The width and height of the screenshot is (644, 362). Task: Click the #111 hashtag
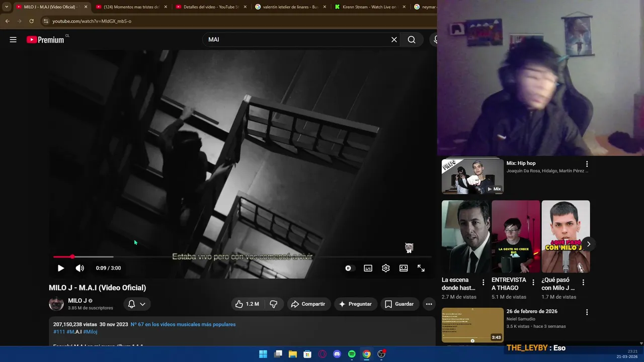(59, 332)
